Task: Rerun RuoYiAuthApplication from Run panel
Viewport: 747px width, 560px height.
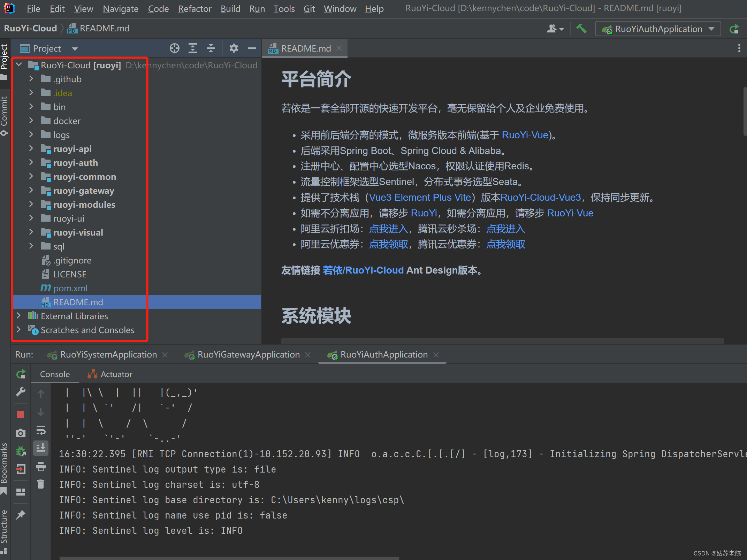Action: pos(21,374)
